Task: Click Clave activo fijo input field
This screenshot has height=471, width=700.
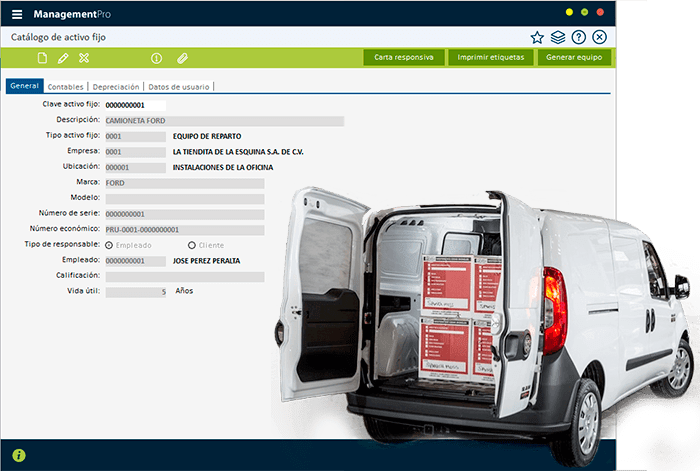Action: (x=136, y=105)
